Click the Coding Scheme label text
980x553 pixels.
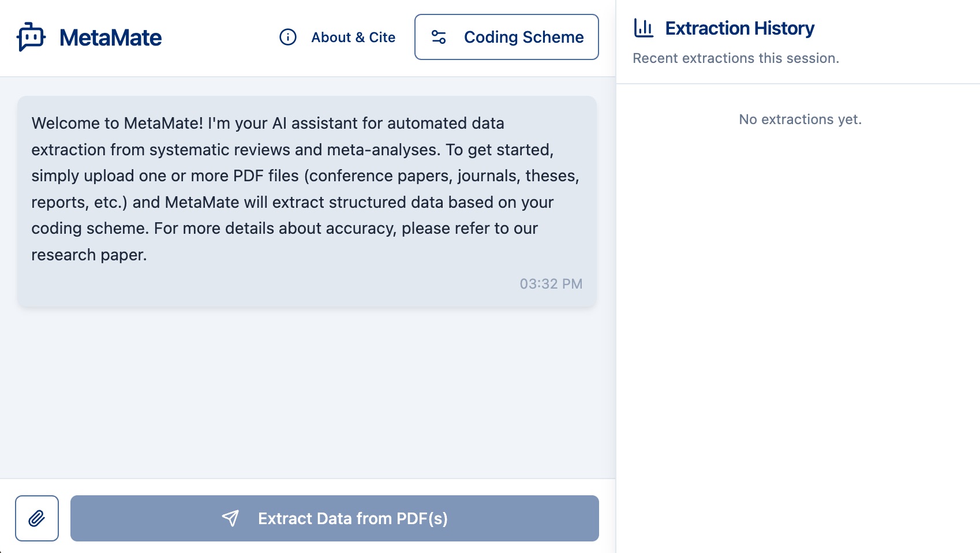(x=524, y=37)
